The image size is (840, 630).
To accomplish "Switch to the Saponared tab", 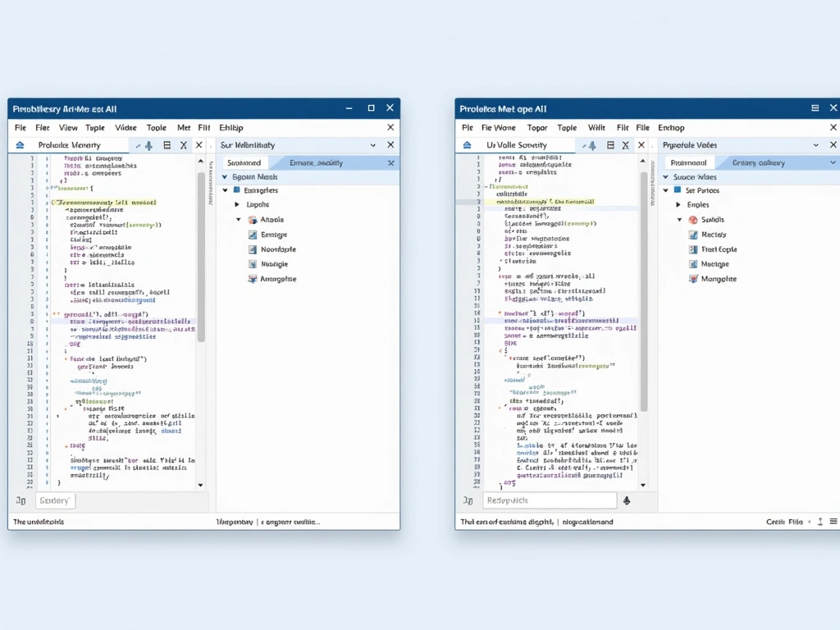I will coord(244,162).
